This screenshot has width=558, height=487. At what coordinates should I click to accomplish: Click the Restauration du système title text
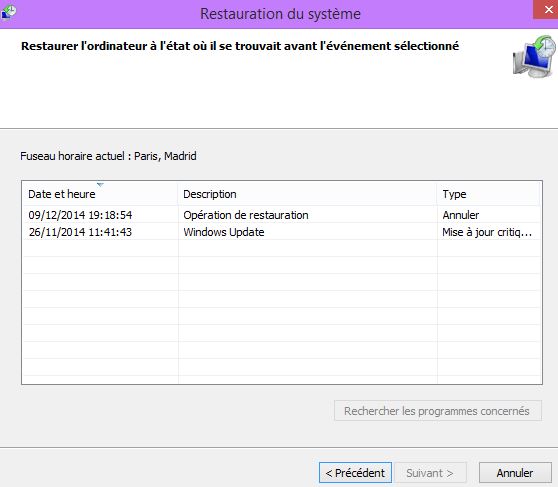tap(280, 14)
